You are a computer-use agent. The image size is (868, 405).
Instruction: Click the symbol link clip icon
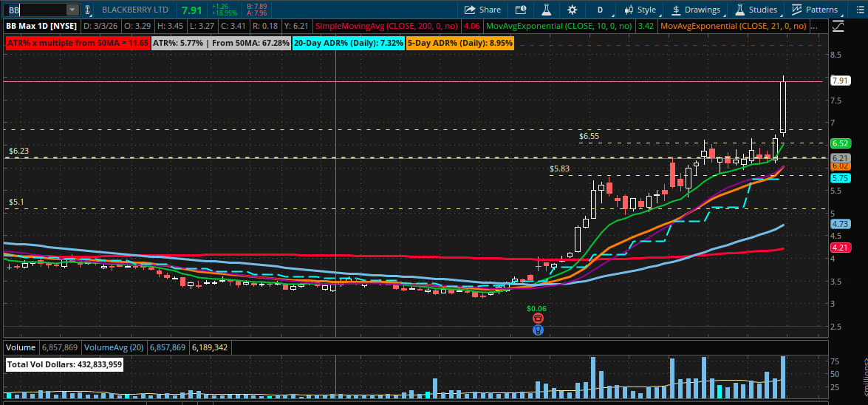point(87,10)
